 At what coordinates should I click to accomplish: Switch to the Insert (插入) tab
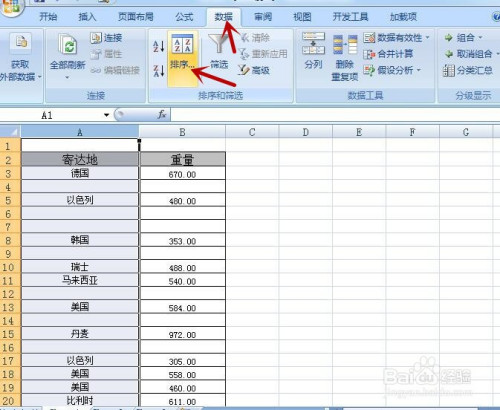(x=87, y=17)
